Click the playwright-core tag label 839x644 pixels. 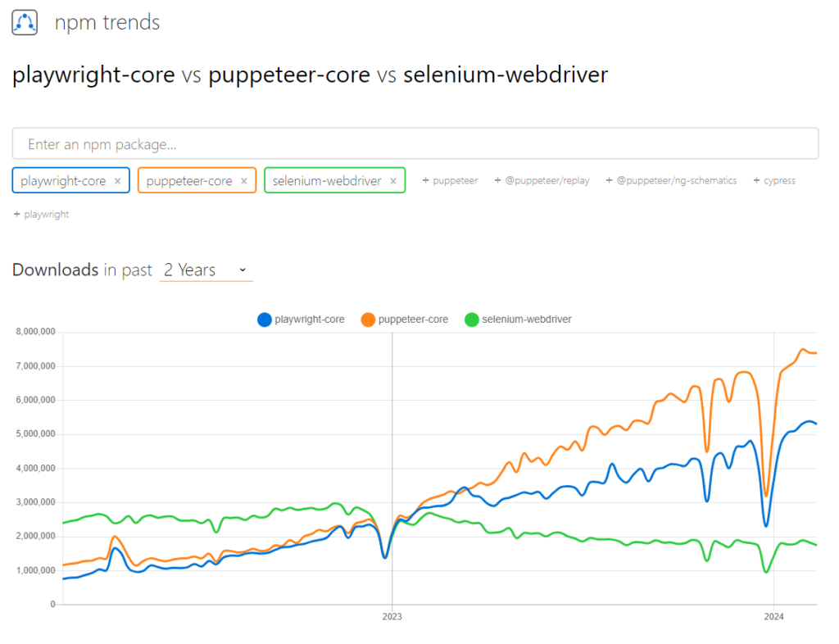(63, 181)
